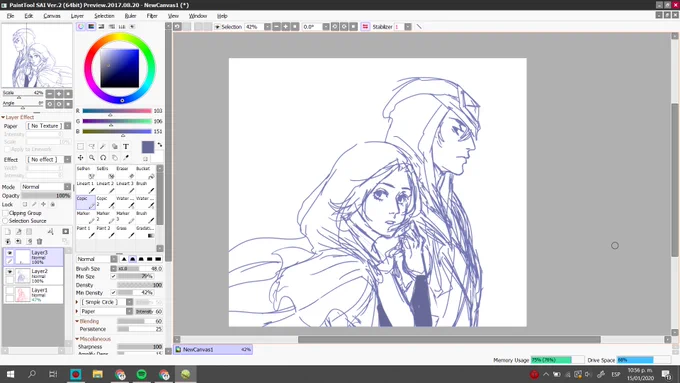Open Windows Start menu
Viewport: 680px width, 383px height.
10,374
